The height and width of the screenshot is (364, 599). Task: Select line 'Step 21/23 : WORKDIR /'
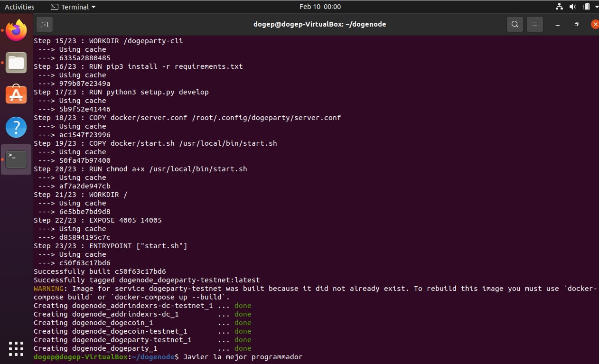[x=81, y=195]
